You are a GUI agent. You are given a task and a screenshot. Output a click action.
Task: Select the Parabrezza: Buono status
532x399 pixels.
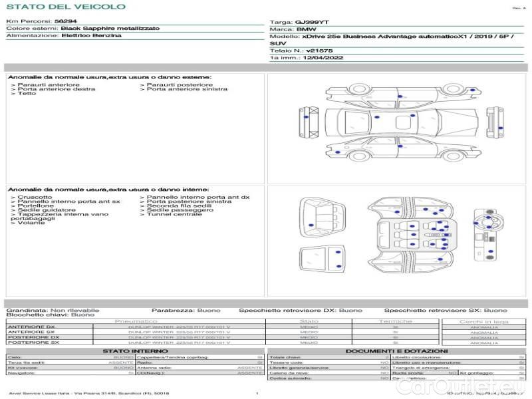[186, 310]
